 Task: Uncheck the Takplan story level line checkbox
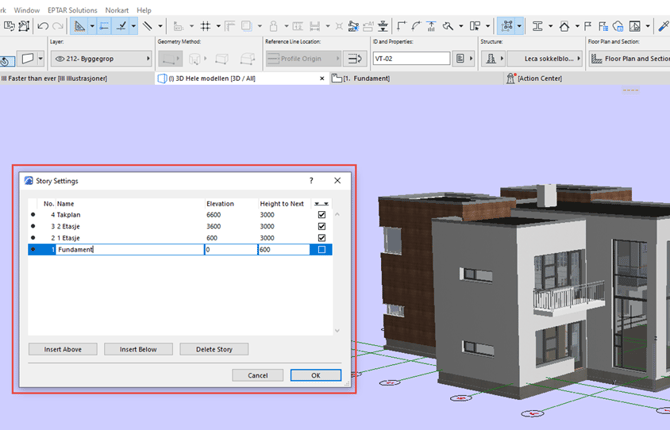(321, 215)
